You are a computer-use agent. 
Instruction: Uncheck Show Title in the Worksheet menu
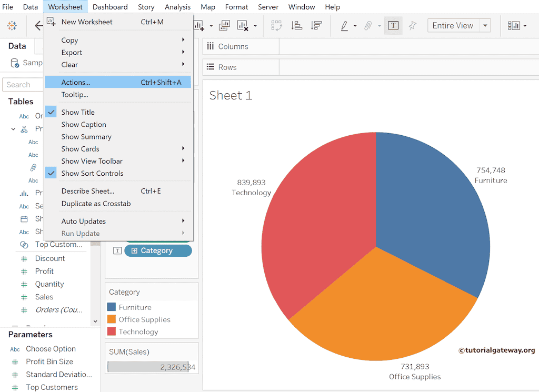click(78, 112)
